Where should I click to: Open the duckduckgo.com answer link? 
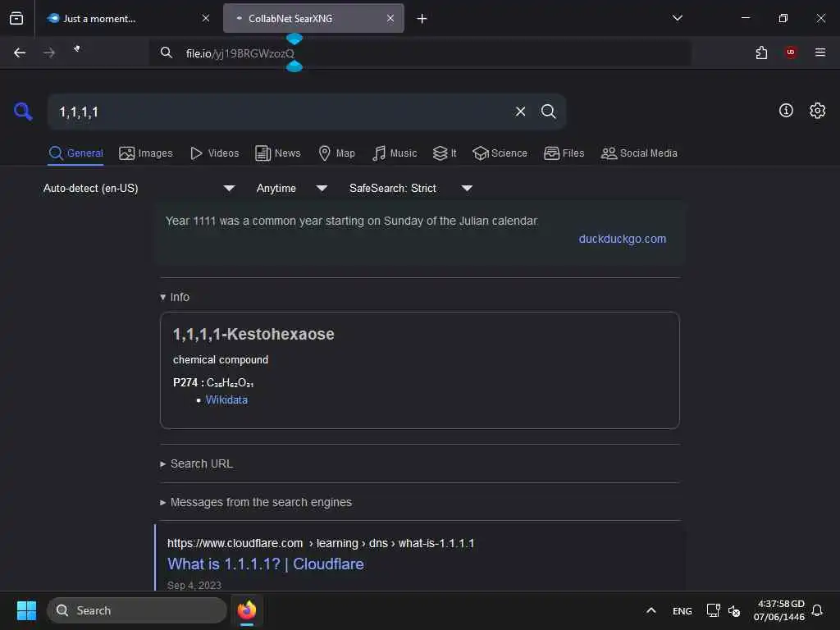(x=622, y=239)
